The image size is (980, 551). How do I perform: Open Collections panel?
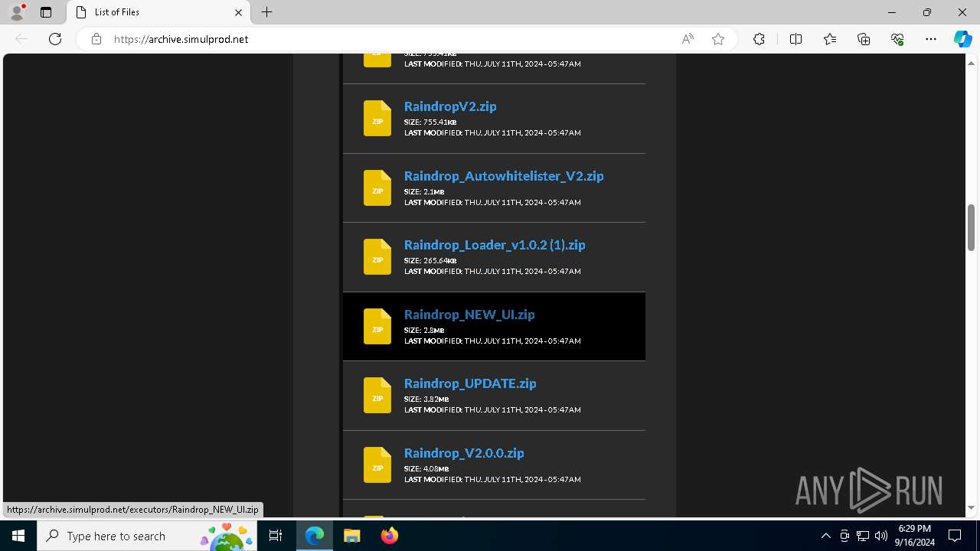pyautogui.click(x=864, y=39)
